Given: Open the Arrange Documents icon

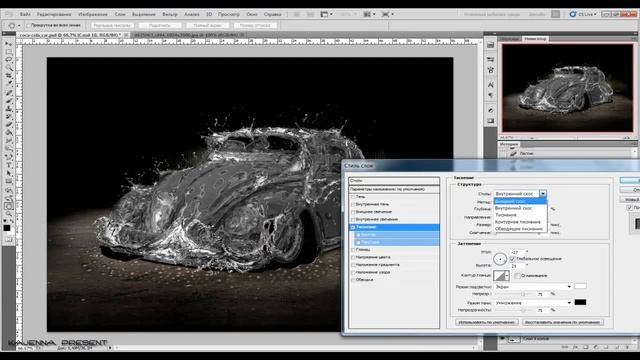Looking at the screenshot, I should pyautogui.click(x=369, y=14).
